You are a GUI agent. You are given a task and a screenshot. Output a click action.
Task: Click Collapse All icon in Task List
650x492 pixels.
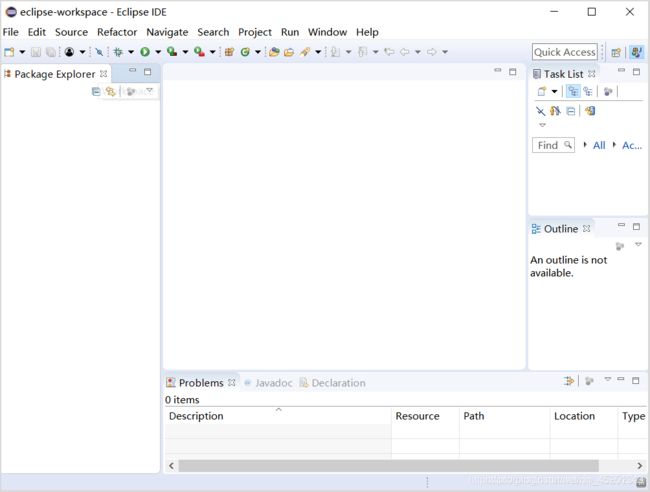[x=570, y=111]
